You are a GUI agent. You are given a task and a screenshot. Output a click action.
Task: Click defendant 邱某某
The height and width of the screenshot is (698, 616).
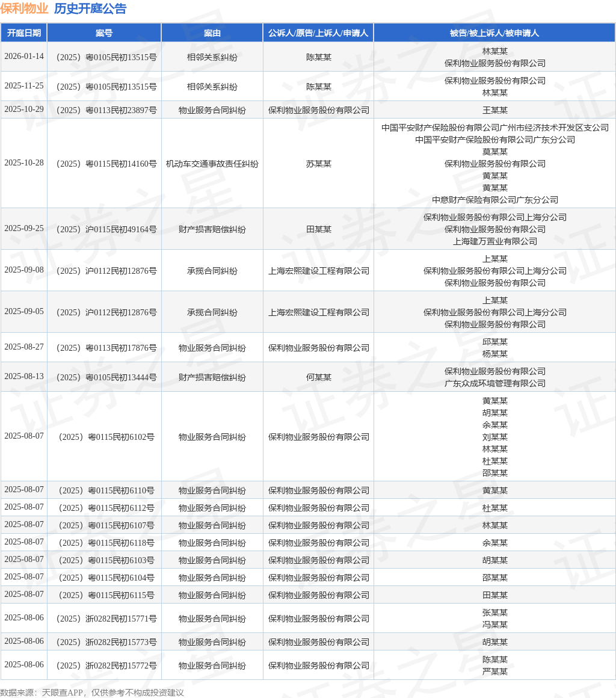495,342
